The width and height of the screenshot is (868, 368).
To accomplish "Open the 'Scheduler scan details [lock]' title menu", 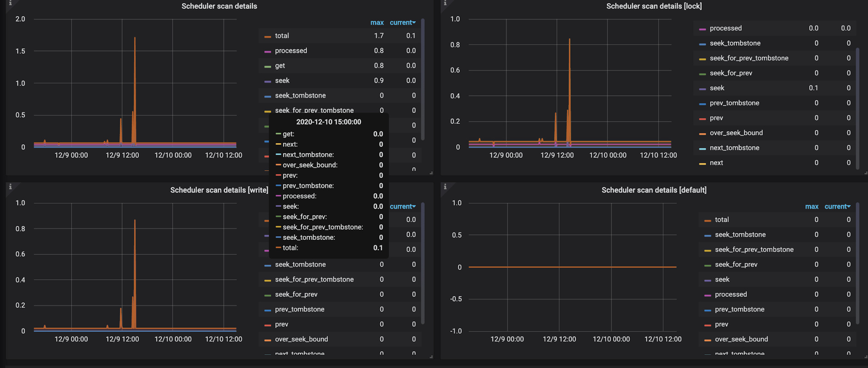I will 653,6.
